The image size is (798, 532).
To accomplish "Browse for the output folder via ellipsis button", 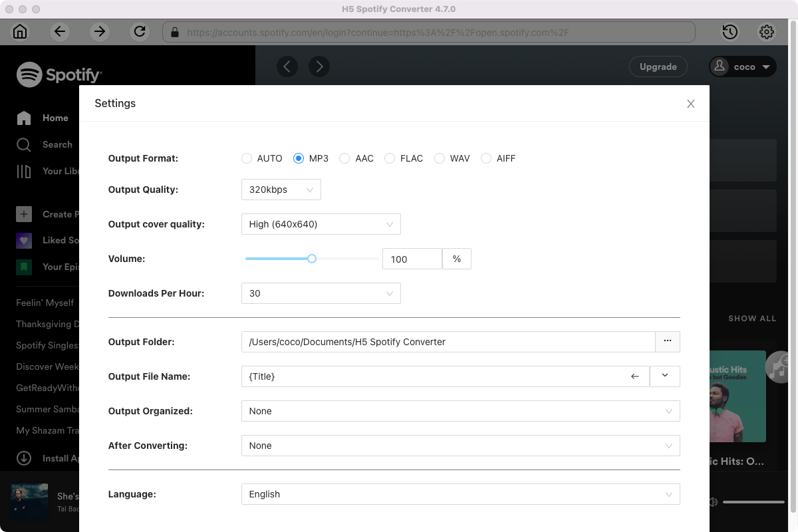I will tap(668, 342).
